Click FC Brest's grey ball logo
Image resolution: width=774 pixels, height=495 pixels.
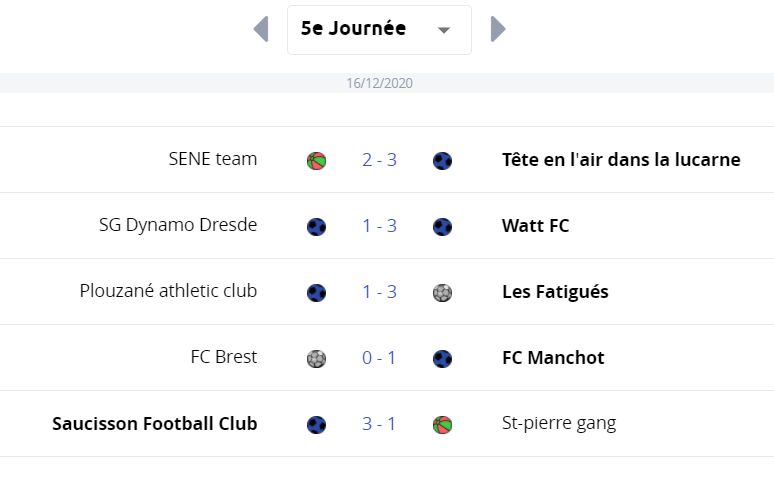point(316,359)
